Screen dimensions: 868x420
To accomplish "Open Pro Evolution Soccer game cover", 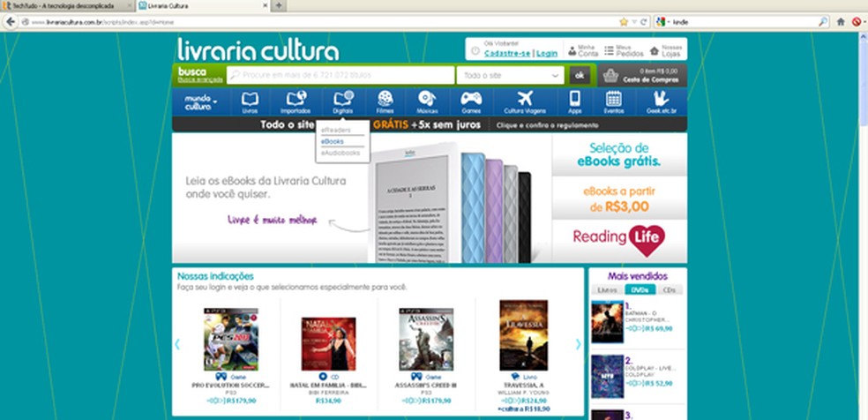I will (230, 339).
